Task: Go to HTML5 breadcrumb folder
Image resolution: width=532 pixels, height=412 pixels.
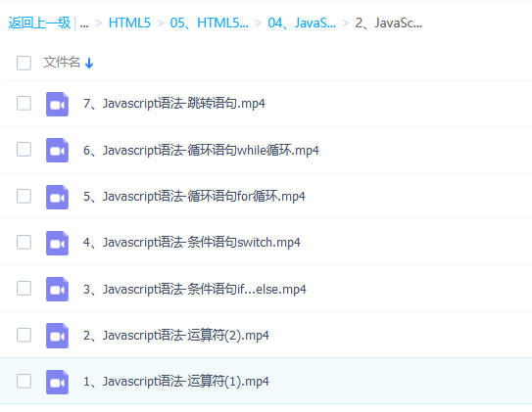Action: pyautogui.click(x=129, y=23)
